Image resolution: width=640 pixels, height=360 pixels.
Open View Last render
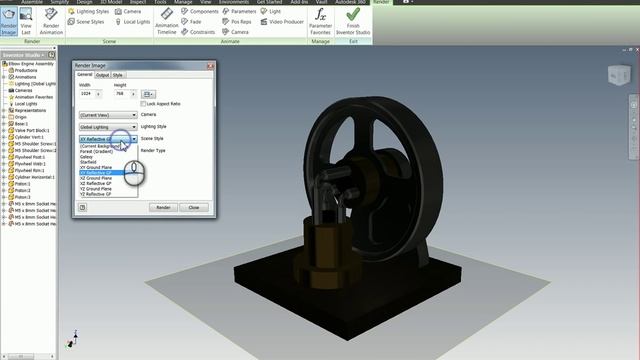26,22
